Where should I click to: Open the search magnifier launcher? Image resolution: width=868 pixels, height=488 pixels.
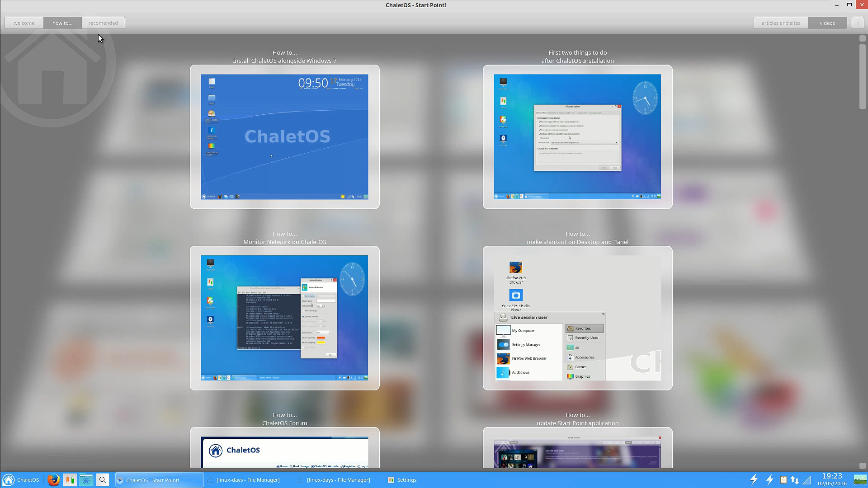click(x=103, y=480)
